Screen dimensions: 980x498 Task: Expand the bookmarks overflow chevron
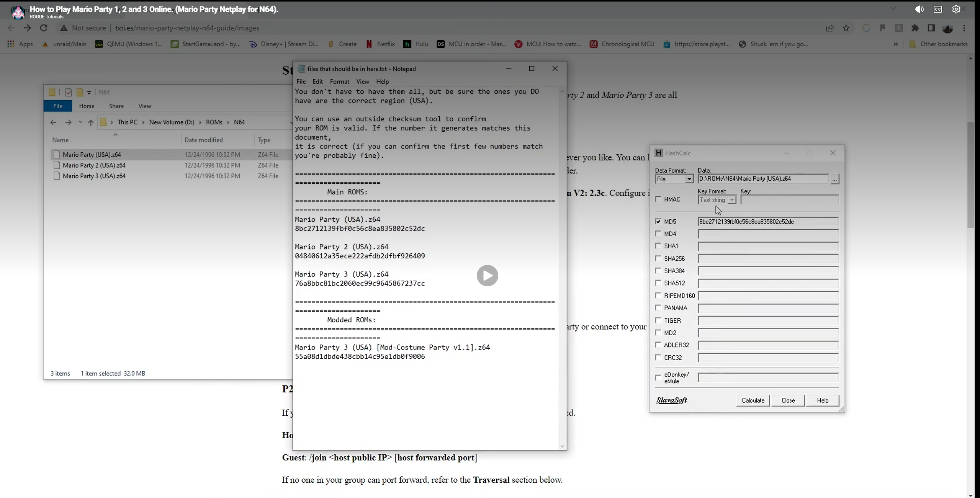click(895, 44)
